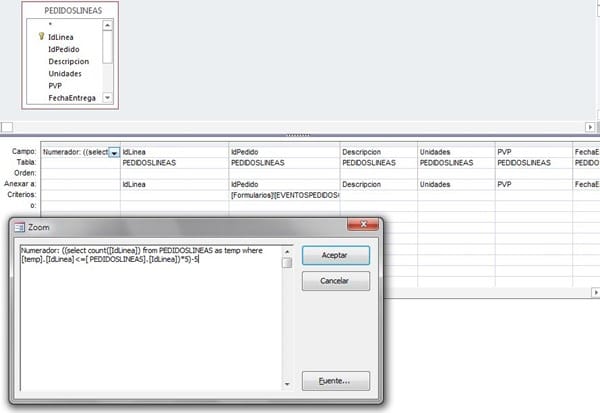
Task: Click IdLinea in Anexar a row
Action: tap(174, 184)
